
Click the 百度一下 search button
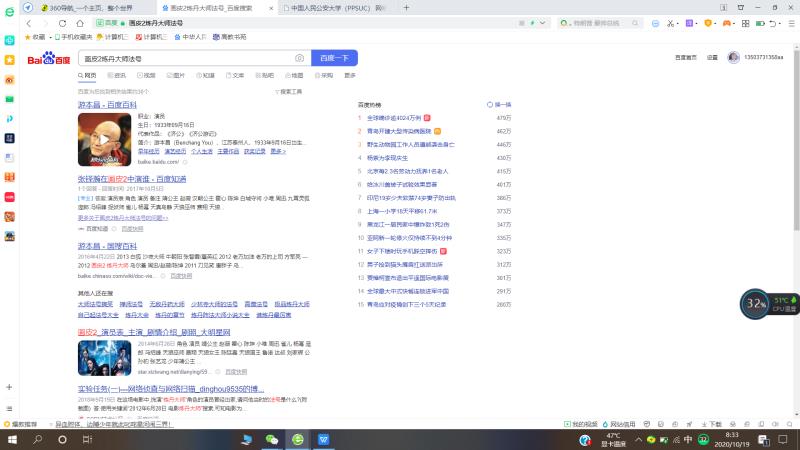click(334, 58)
